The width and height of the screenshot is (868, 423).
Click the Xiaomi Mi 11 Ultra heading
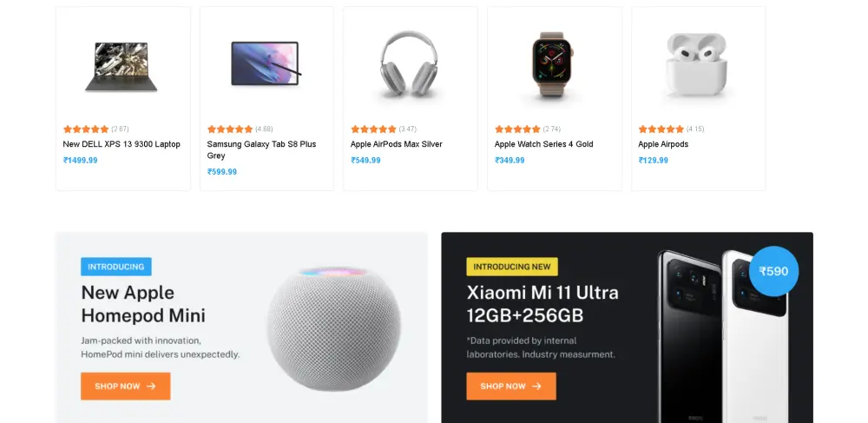(x=542, y=303)
